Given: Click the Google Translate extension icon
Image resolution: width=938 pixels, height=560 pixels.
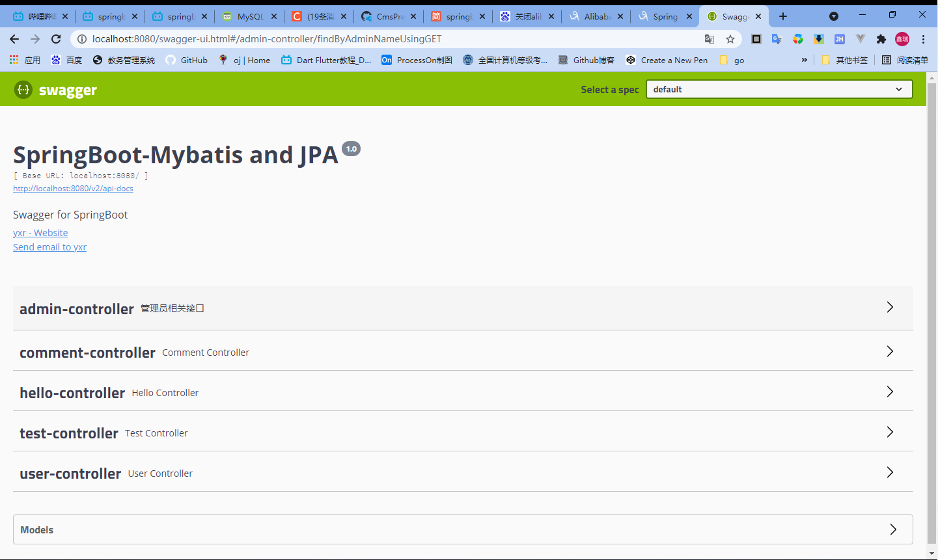Looking at the screenshot, I should 777,39.
